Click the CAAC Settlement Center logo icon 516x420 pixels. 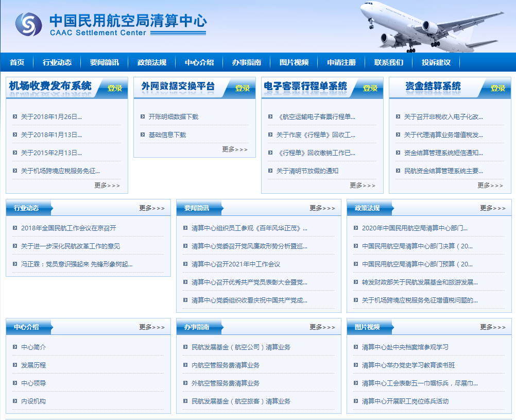click(29, 24)
